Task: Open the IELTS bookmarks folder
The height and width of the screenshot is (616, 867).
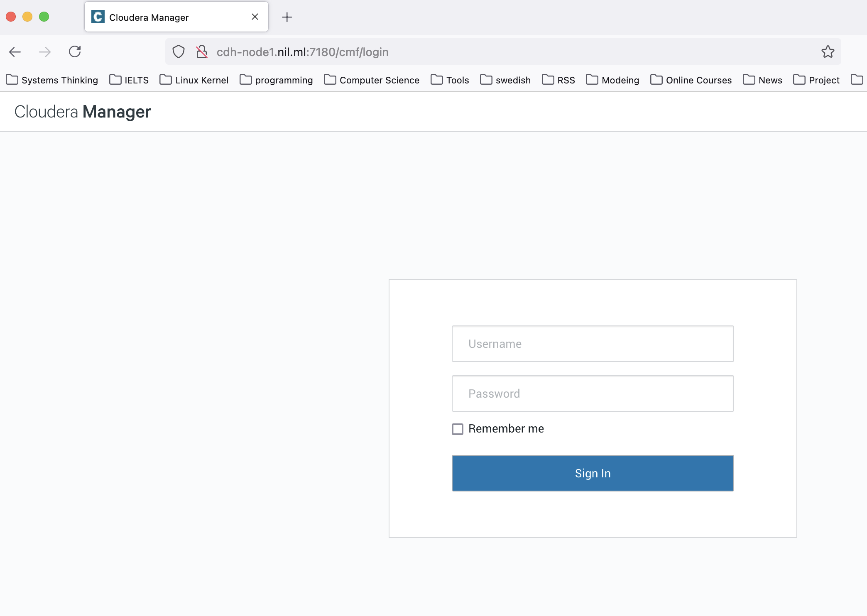Action: pos(129,80)
